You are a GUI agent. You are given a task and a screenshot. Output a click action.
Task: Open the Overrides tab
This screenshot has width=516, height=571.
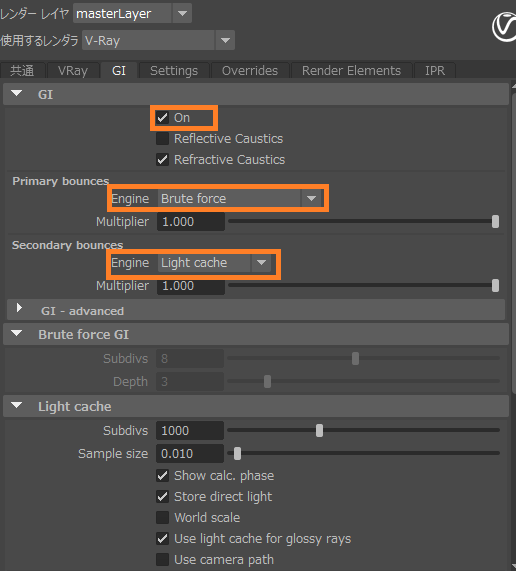pyautogui.click(x=250, y=70)
